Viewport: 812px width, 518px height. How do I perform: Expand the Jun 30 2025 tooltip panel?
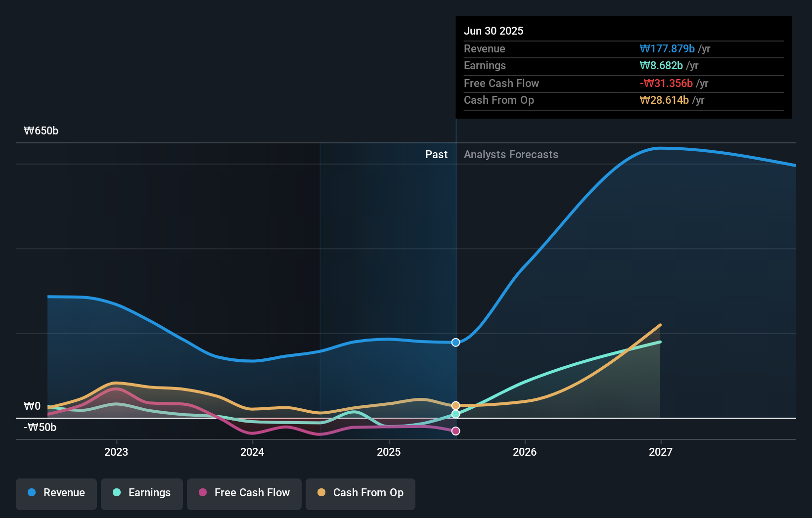point(624,68)
